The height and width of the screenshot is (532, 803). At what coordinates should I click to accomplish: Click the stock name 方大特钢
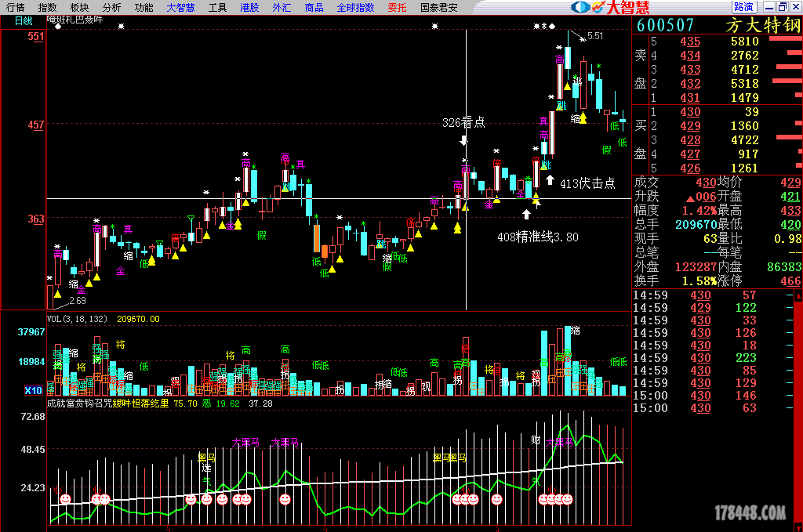click(762, 25)
